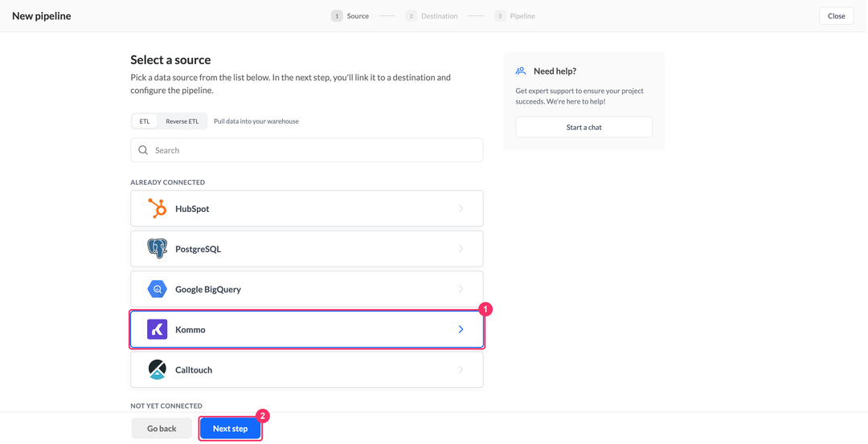Click 'Pull data into your warehouse' text

tap(256, 121)
